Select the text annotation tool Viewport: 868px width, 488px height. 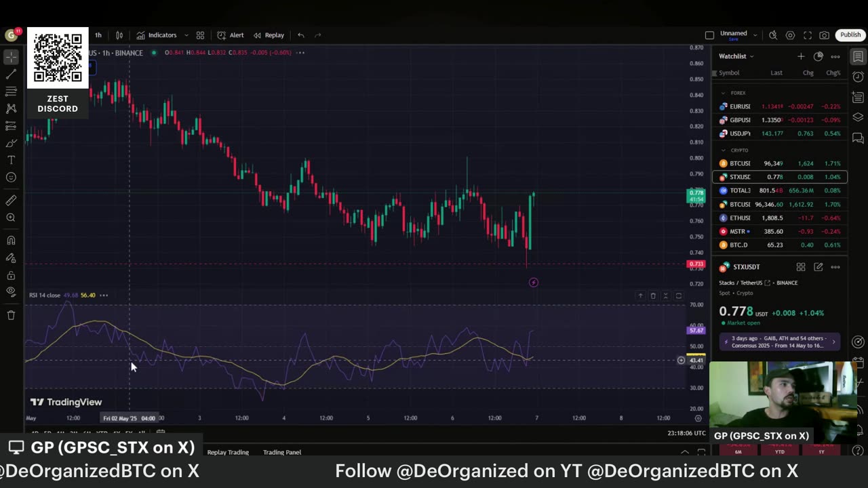pos(11,160)
